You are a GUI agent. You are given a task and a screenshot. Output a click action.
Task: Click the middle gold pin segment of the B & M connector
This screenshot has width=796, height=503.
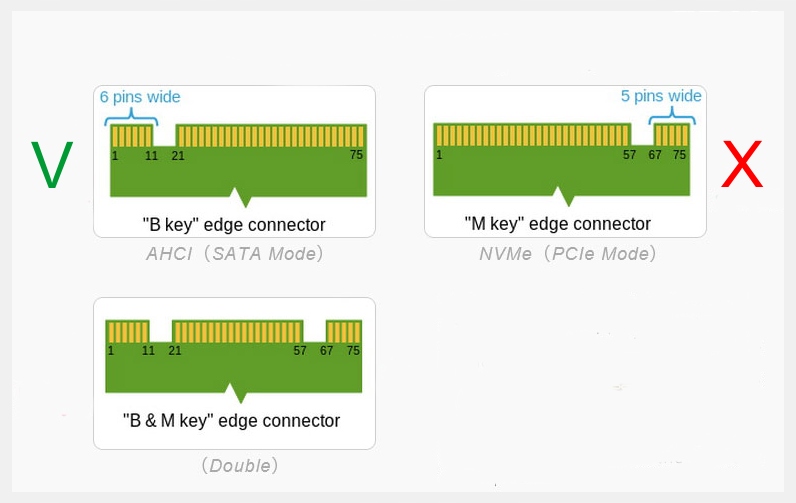[237, 332]
